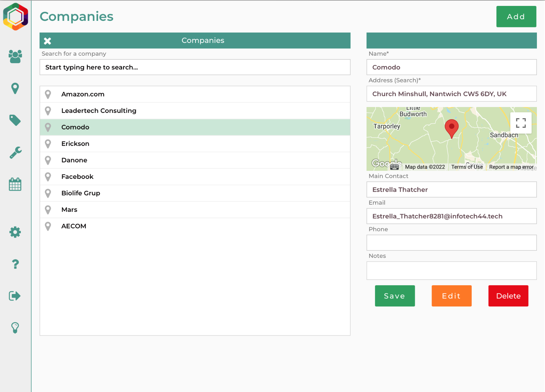Open the tag sidebar icon
Viewport: 545px width, 392px height.
pyautogui.click(x=15, y=120)
